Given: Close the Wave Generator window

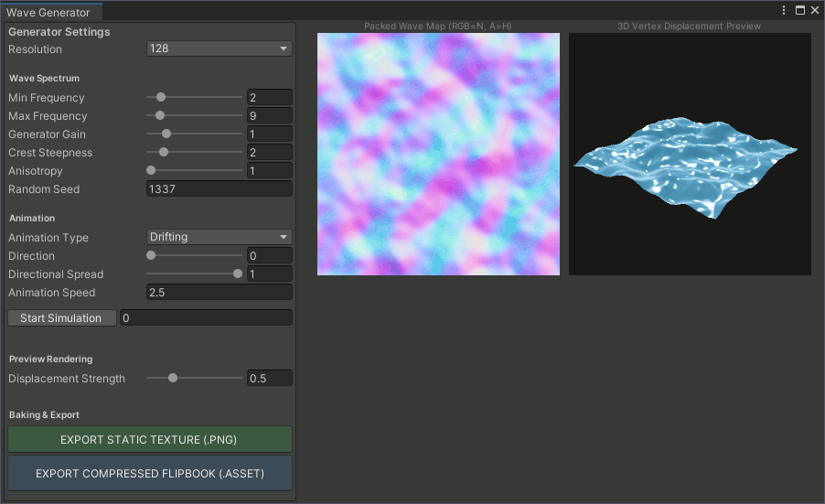Looking at the screenshot, I should coord(814,10).
